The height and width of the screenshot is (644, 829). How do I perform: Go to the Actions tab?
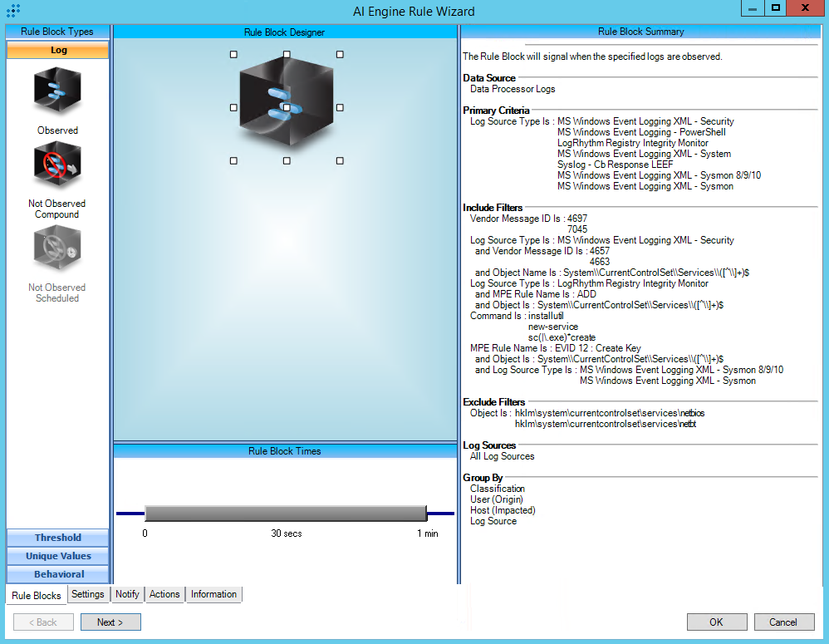tap(164, 594)
